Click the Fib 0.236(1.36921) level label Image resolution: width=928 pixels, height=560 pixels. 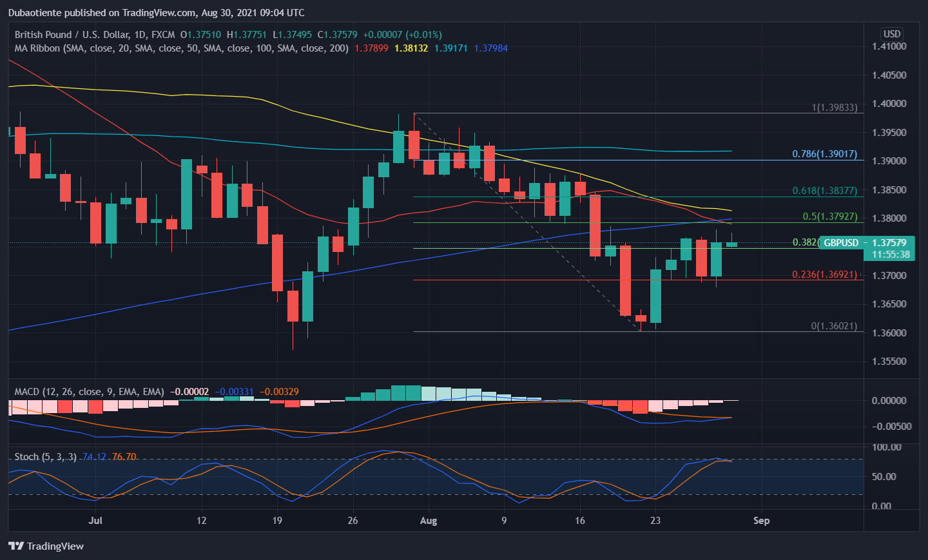[825, 275]
